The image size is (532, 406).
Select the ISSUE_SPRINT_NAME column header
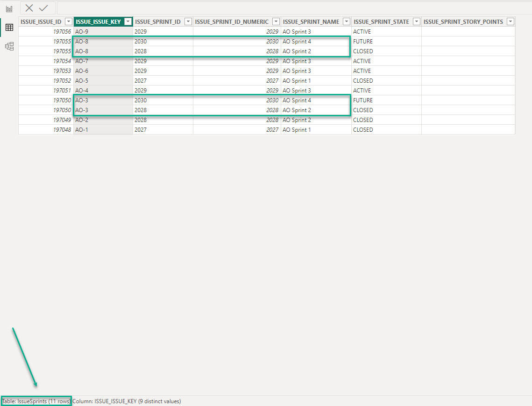(x=312, y=21)
